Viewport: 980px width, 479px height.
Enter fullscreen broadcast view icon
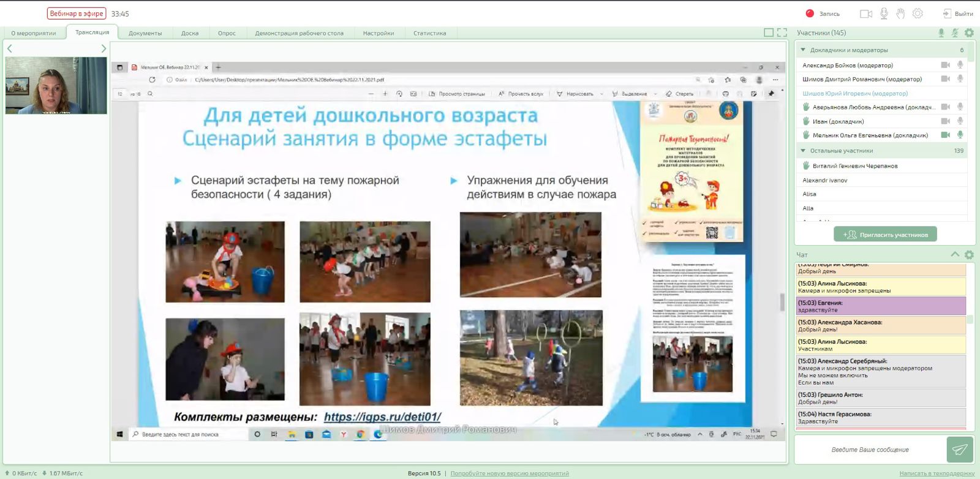click(x=782, y=32)
